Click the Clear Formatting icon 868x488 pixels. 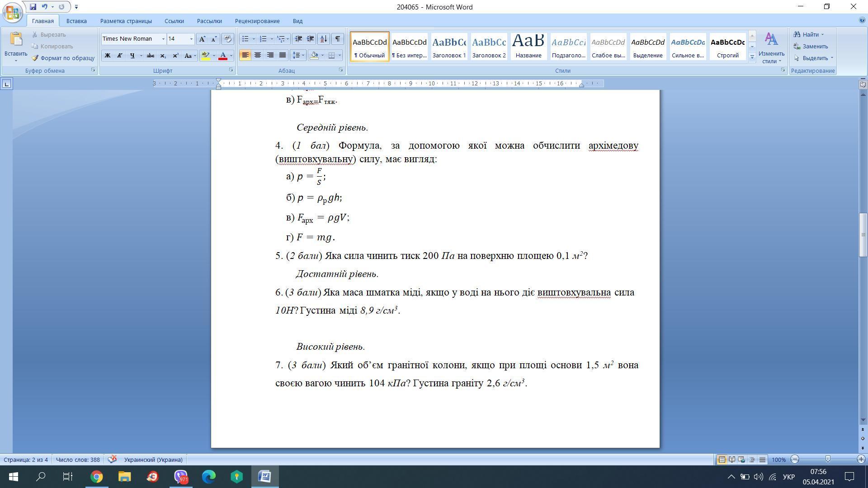(227, 39)
